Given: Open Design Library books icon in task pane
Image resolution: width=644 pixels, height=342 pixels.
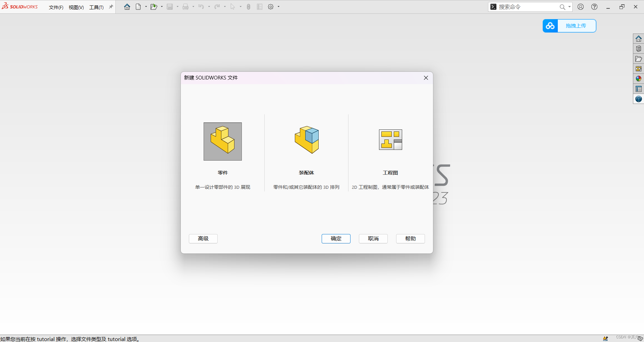Looking at the screenshot, I should (639, 49).
